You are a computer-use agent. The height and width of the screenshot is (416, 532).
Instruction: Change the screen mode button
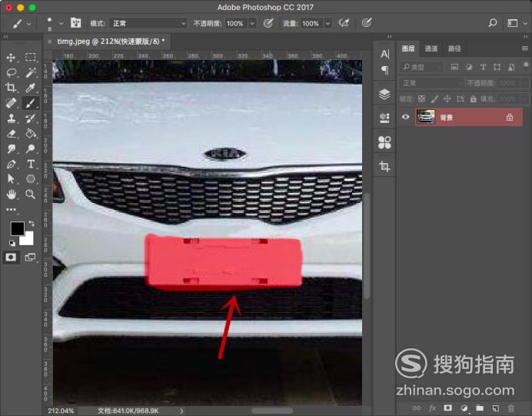[x=30, y=257]
